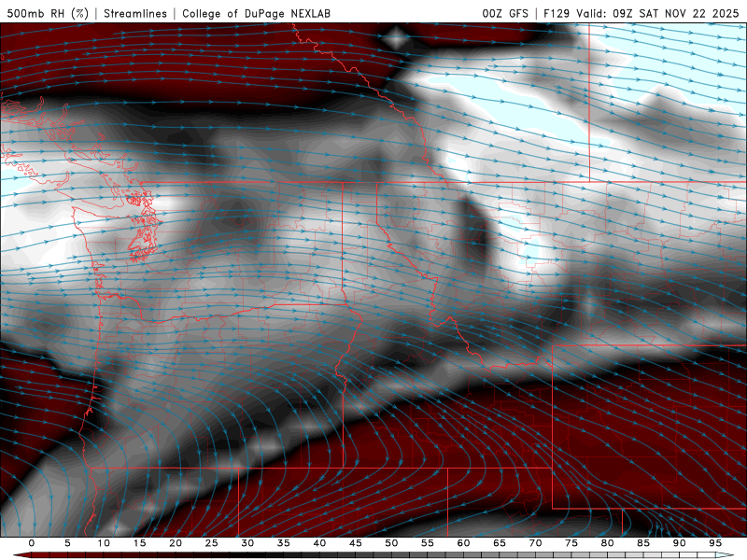Click the '30' label on the color scale
Screen dimensions: 747x560
(x=247, y=543)
